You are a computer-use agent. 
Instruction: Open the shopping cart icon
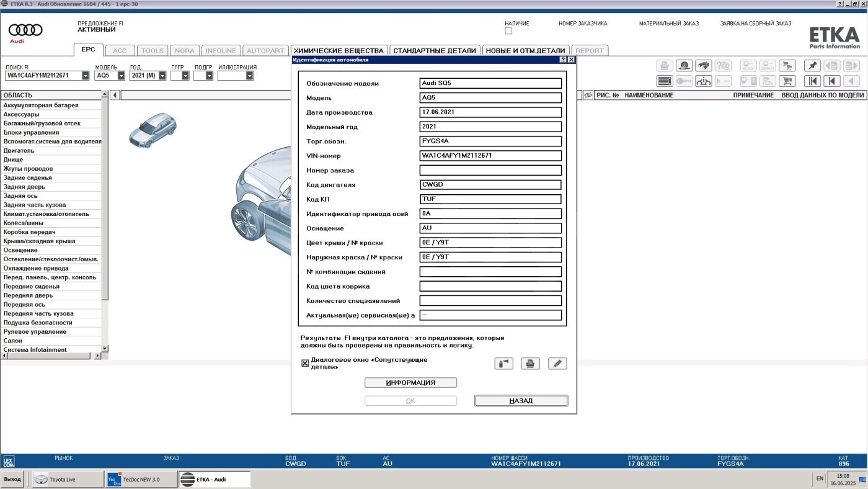(x=787, y=81)
